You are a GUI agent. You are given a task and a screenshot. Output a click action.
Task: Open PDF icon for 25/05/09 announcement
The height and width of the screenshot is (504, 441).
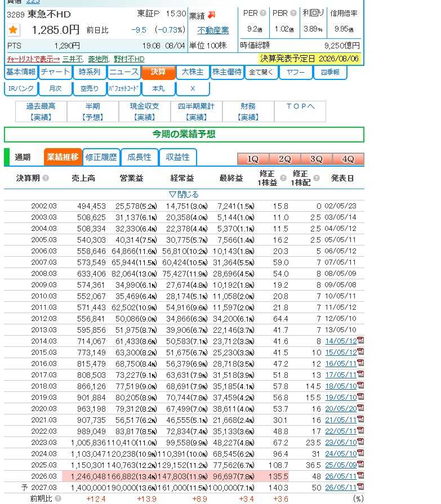click(x=360, y=464)
